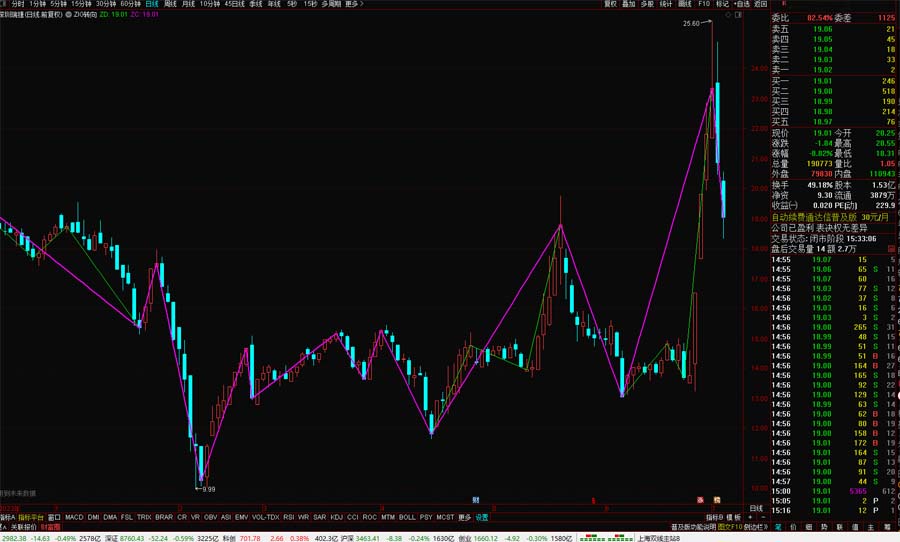This screenshot has width=900, height=542.
Task: Expand the 更多 indicators list at bottom
Action: (x=464, y=517)
